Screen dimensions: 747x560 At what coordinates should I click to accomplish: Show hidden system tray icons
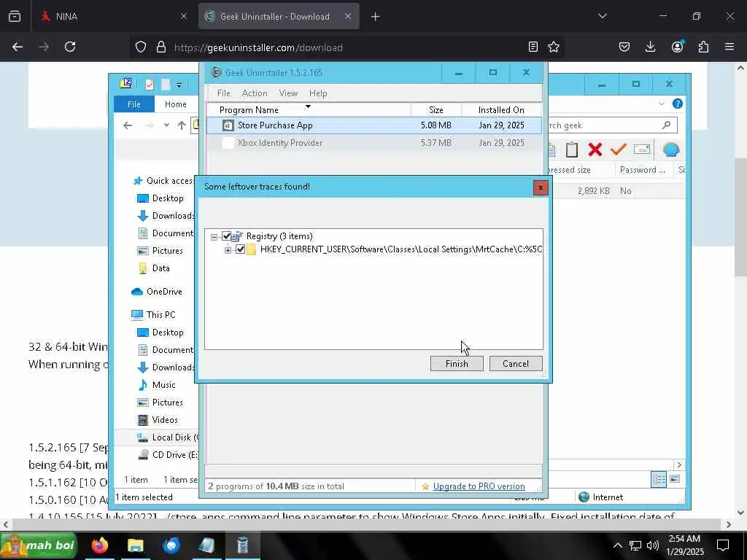pos(617,545)
